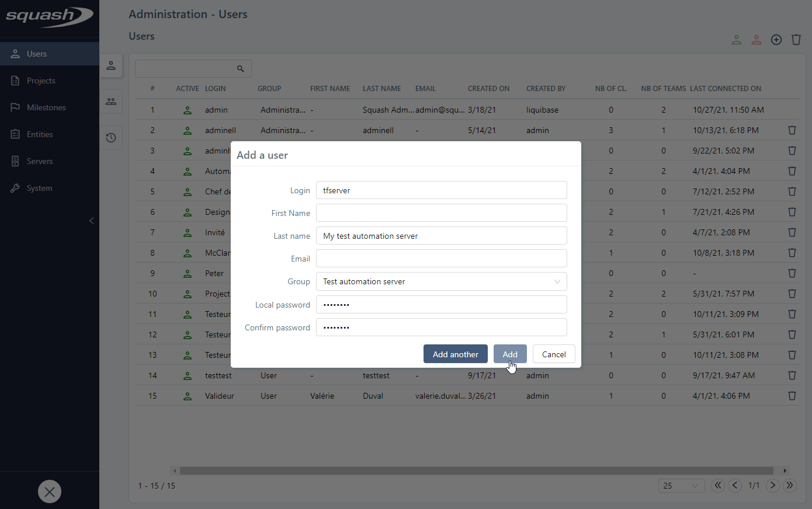Click the Add button in dialog

click(509, 354)
